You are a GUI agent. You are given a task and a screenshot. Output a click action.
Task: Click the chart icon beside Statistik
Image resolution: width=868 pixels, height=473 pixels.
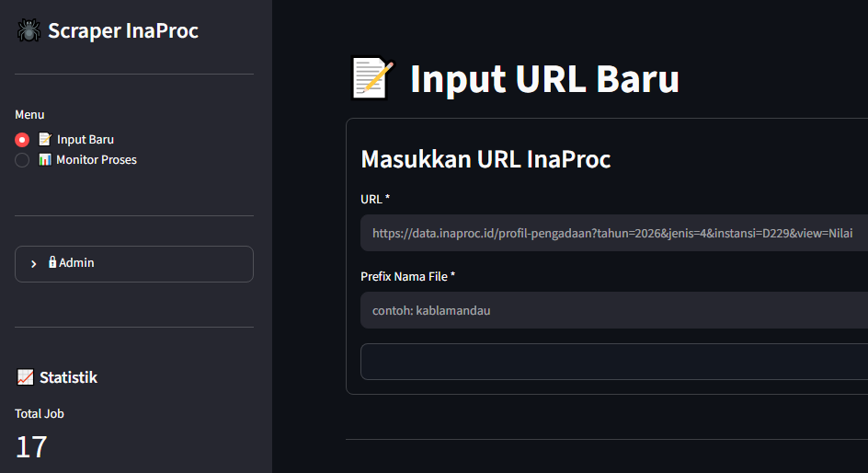pyautogui.click(x=25, y=377)
